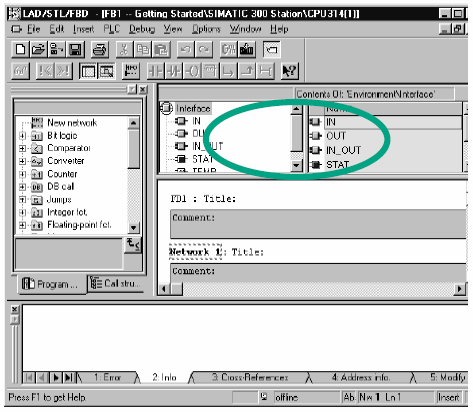Toggle the program elements pane icon
The width and height of the screenshot is (473, 412).
pyautogui.click(x=88, y=71)
